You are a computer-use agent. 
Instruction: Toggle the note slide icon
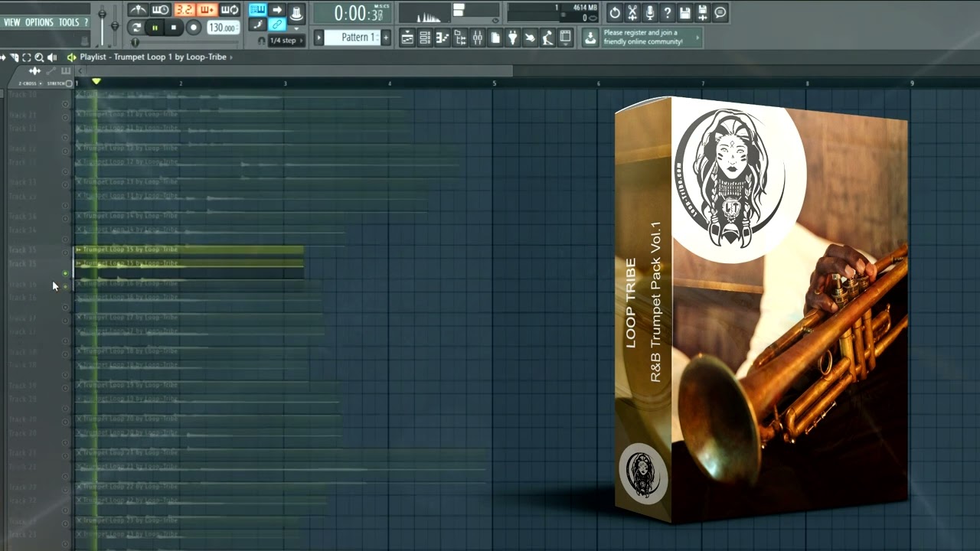point(258,25)
